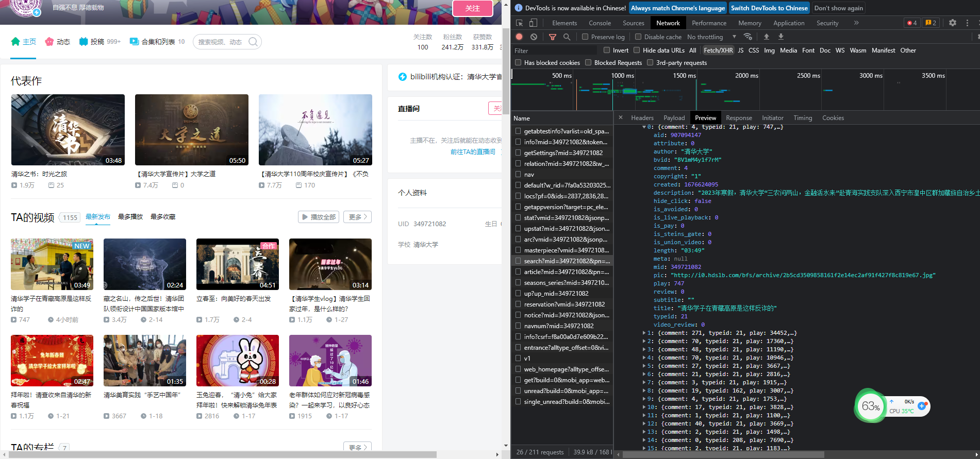This screenshot has width=980, height=459.
Task: Expand JSON item 1 with play 34452
Action: [x=644, y=333]
